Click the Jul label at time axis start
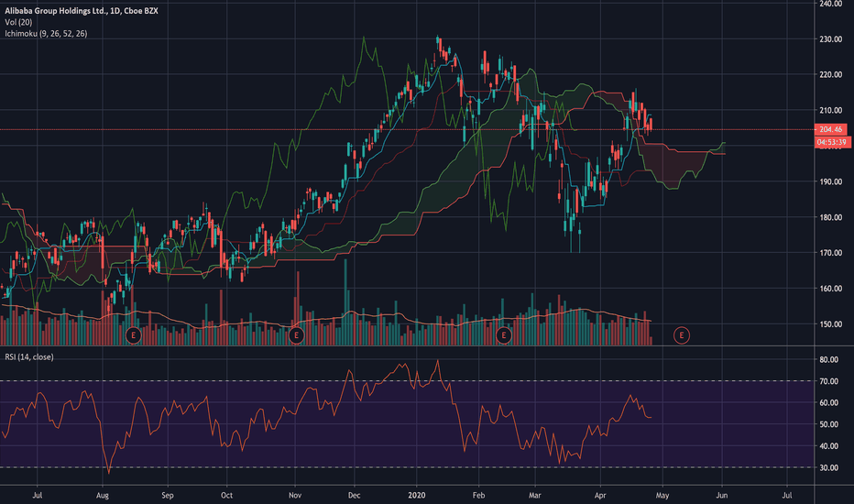 pos(37,495)
